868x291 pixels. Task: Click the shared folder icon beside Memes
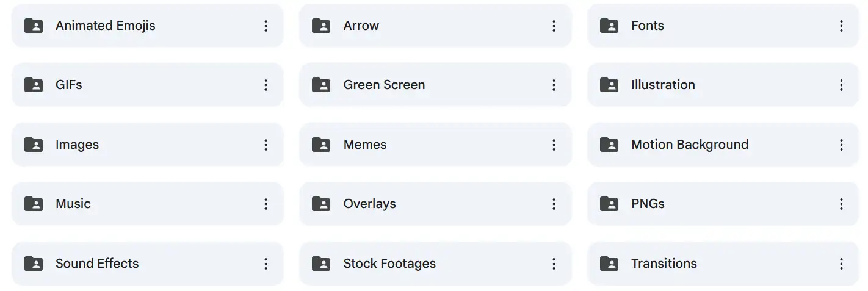[321, 145]
